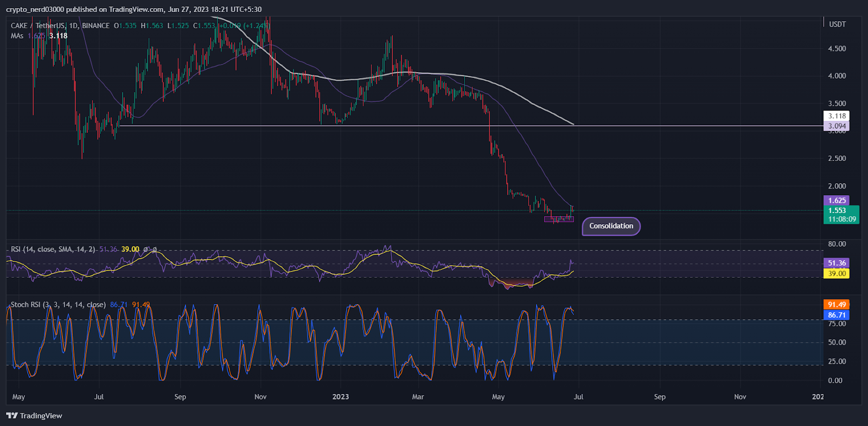Click the H1.563 high value in header

point(152,25)
